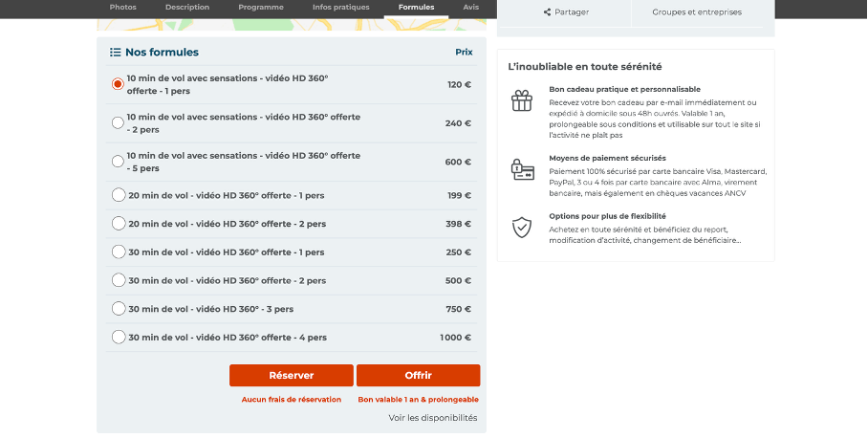Image resolution: width=868 pixels, height=438 pixels.
Task: Go to the Infos pratiques tab
Action: (x=341, y=8)
